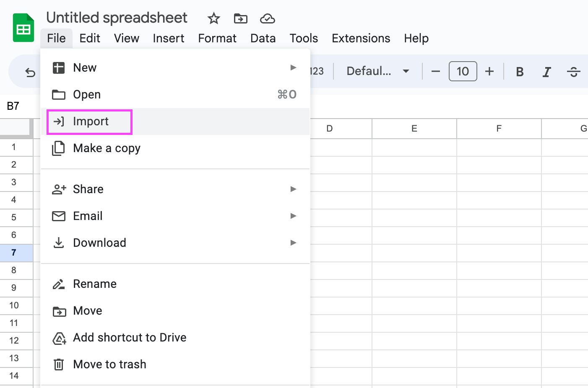The image size is (588, 388).
Task: Move spreadsheet to a folder
Action: click(240, 18)
